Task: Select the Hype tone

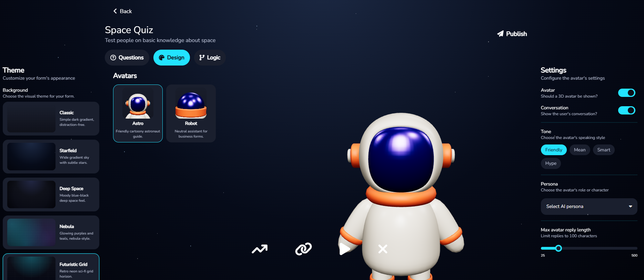Action: (551, 163)
